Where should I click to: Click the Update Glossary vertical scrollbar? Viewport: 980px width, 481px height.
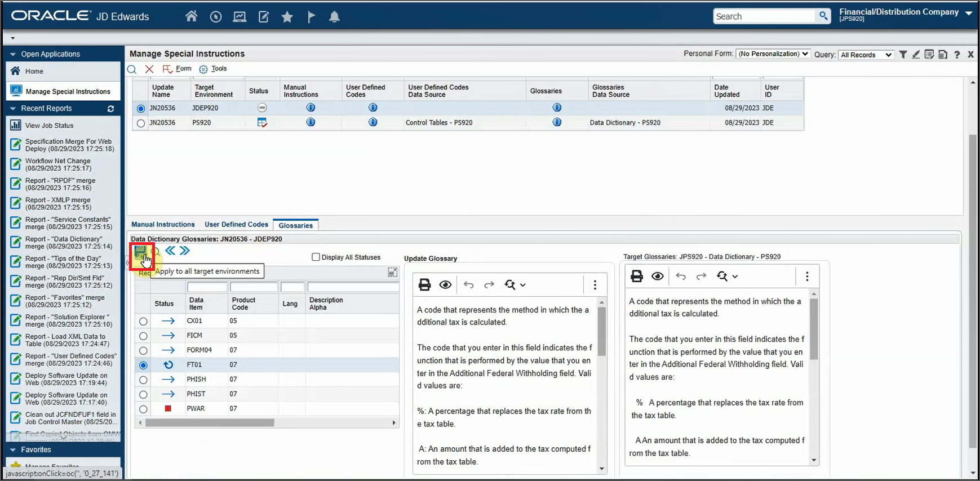click(x=602, y=331)
